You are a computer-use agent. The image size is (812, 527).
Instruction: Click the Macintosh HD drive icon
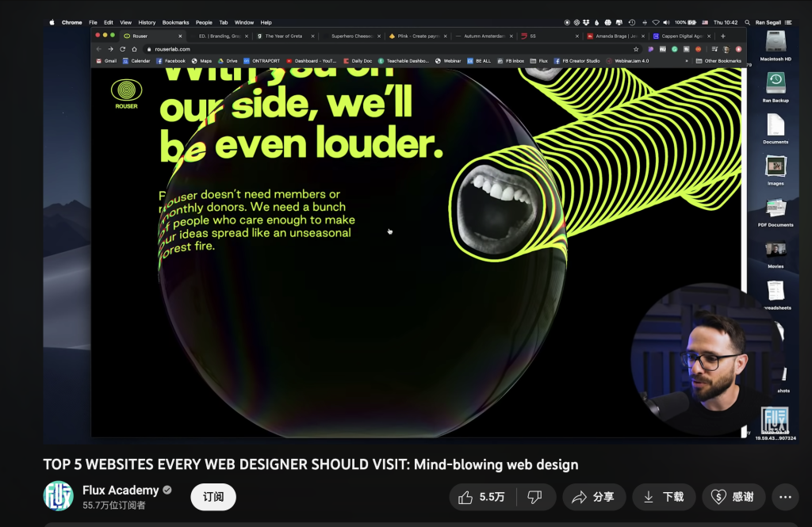tap(775, 43)
